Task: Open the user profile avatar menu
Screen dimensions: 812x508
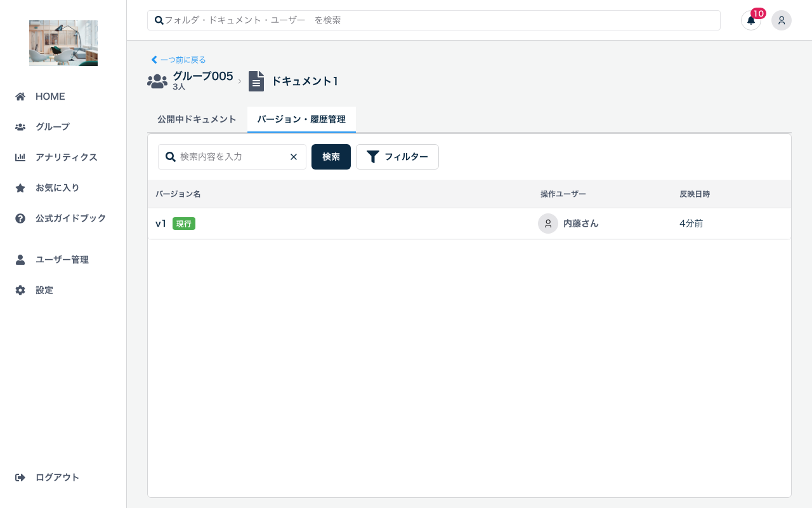Action: [x=781, y=20]
